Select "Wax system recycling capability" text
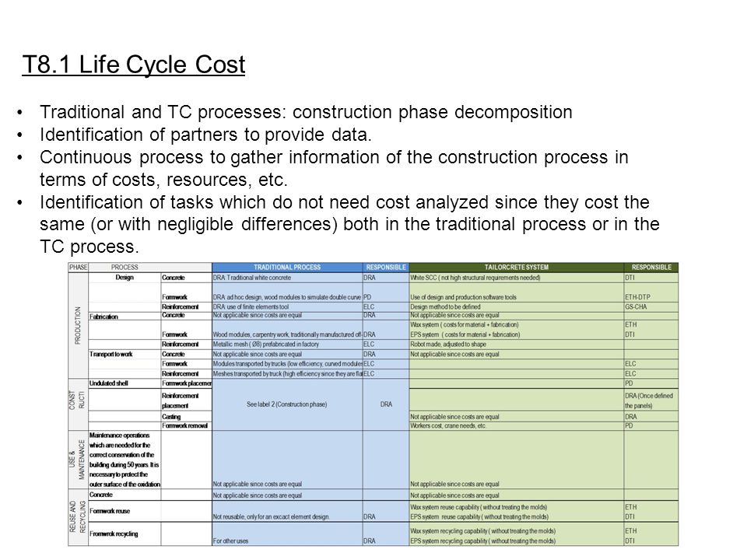This screenshot has height=560, width=747. point(482,531)
